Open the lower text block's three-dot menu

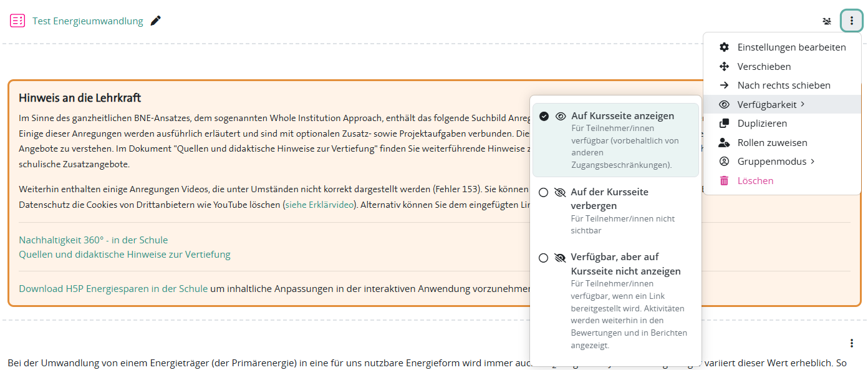coord(852,343)
